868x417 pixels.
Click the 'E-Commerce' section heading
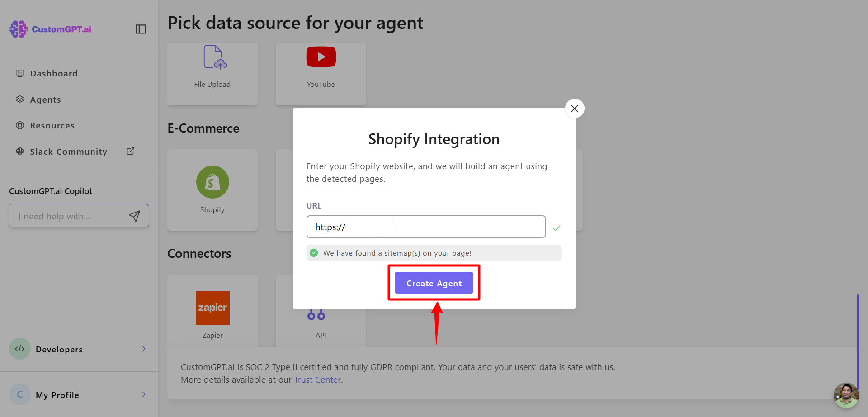pos(203,128)
